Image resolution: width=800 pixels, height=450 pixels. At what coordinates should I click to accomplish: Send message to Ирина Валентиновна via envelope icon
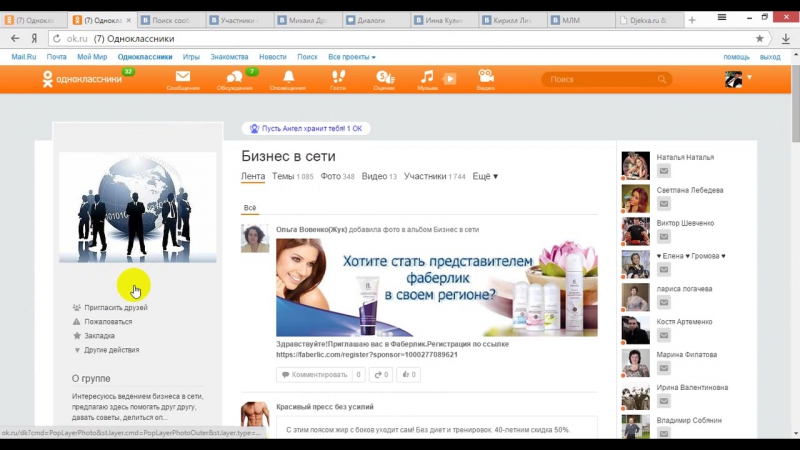pyautogui.click(x=663, y=401)
